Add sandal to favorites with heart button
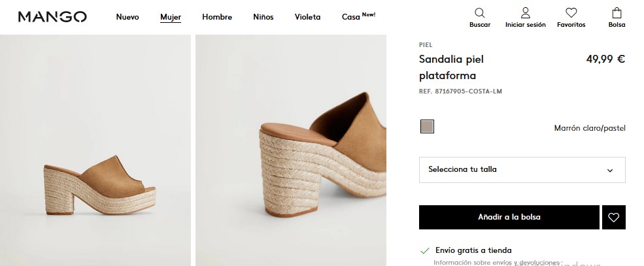The image size is (644, 266). tap(614, 217)
